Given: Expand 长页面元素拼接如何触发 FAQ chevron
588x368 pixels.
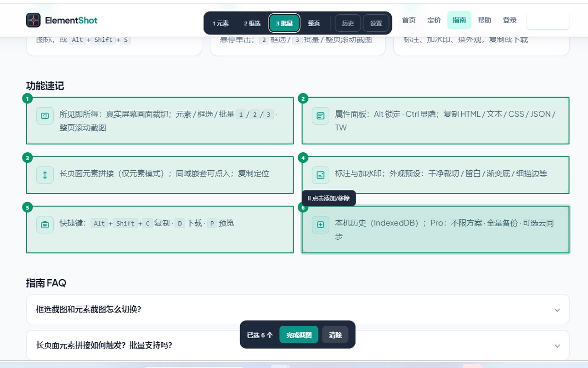Looking at the screenshot, I should coord(557,345).
